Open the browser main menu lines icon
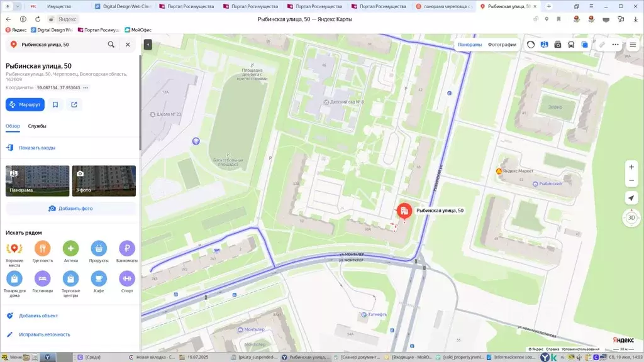The height and width of the screenshot is (362, 644). (591, 6)
